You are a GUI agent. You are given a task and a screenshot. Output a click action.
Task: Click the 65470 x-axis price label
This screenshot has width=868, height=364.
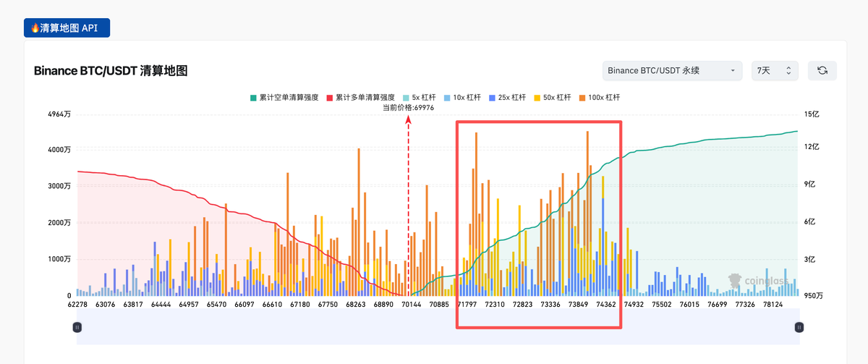coord(216,305)
